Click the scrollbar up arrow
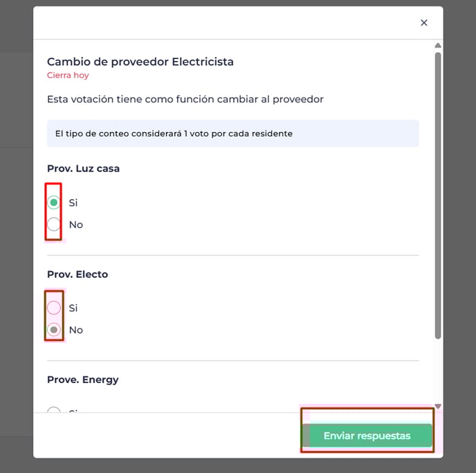Screen dimensions: 476x473 pos(438,46)
